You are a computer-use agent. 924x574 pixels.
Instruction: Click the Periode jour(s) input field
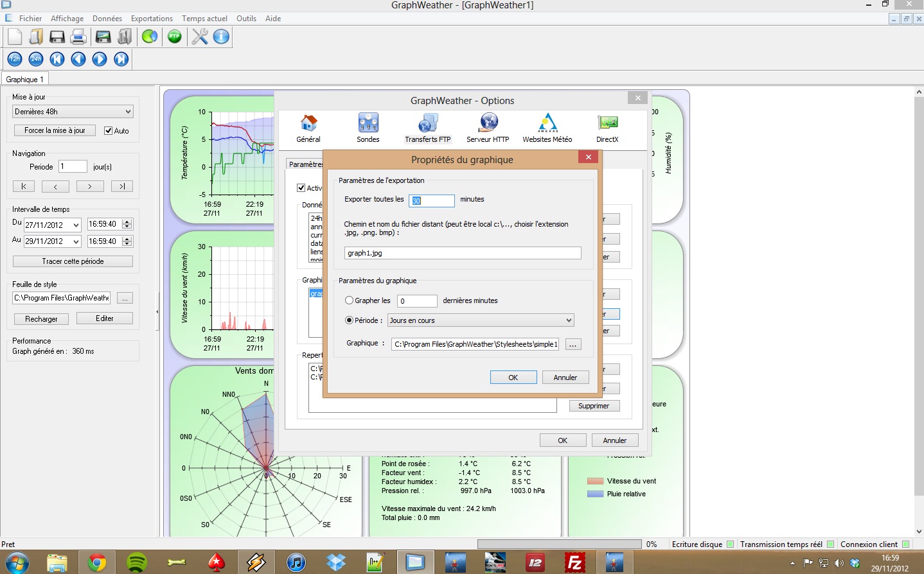(73, 166)
